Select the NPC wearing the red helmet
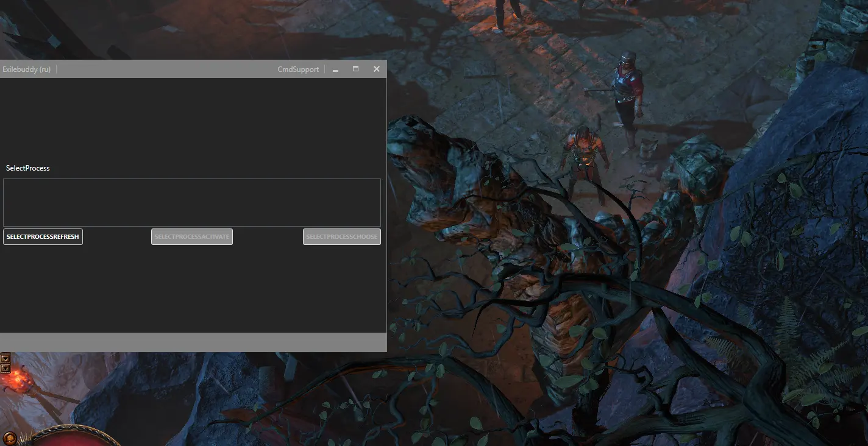This screenshot has width=868, height=446. coord(627,91)
